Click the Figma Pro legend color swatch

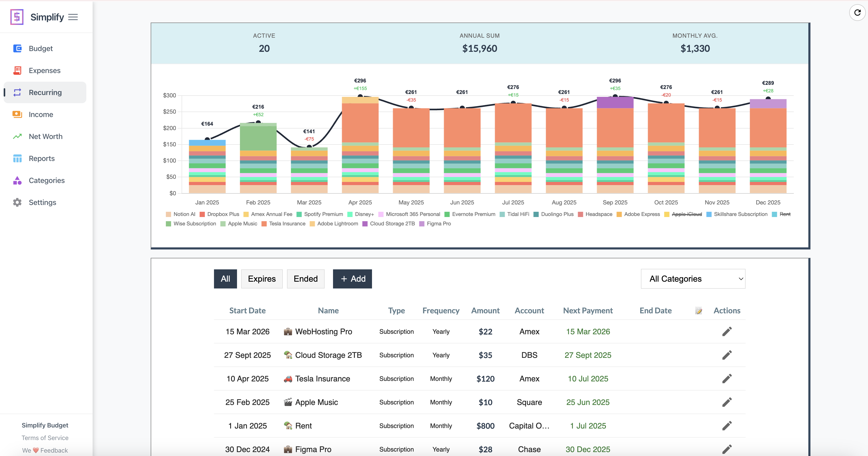[x=422, y=224]
